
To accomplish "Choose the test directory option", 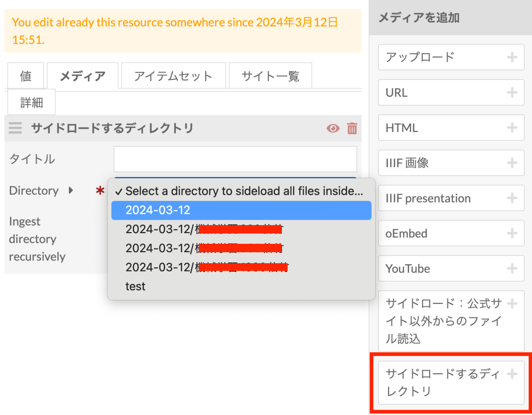I will tap(136, 286).
